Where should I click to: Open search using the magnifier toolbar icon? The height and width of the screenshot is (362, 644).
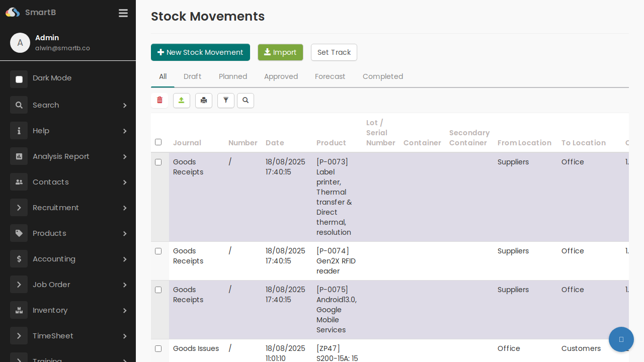(246, 101)
